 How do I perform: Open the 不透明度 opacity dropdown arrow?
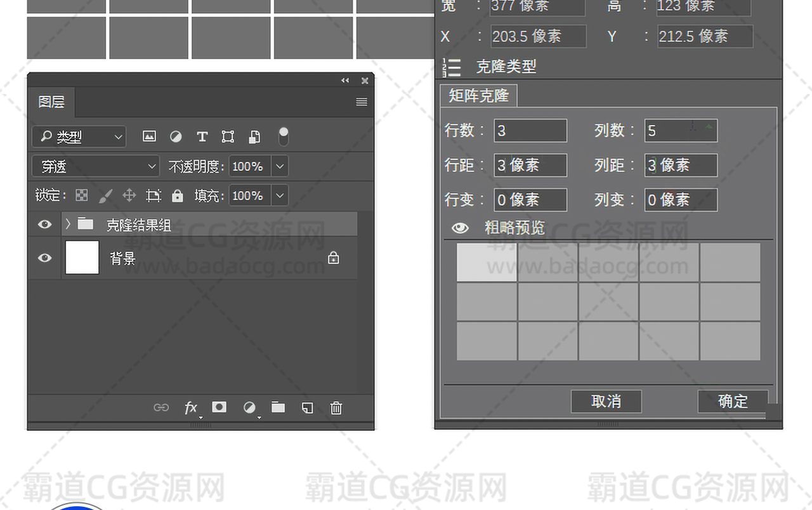click(x=280, y=167)
